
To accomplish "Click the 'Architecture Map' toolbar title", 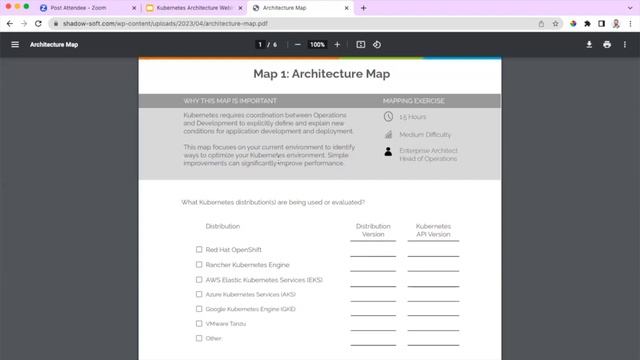I will pyautogui.click(x=54, y=44).
